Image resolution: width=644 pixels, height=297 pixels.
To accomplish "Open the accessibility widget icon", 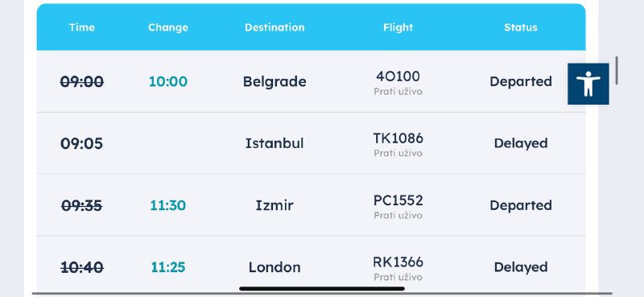I will [x=588, y=84].
